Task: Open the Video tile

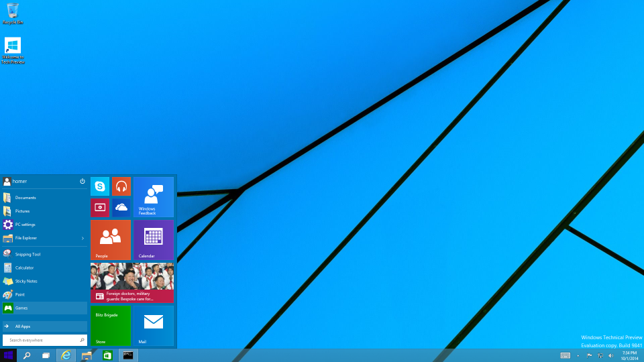Action: pyautogui.click(x=100, y=208)
